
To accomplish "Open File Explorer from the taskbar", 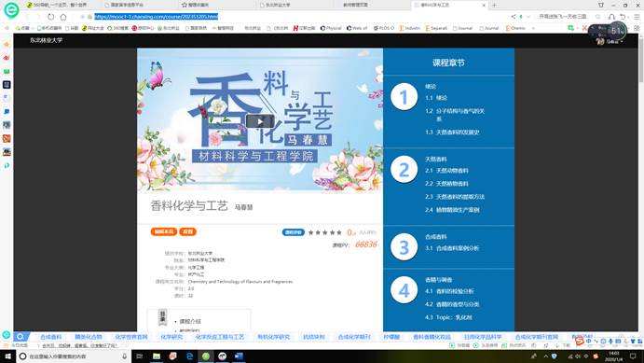I will pos(157,356).
